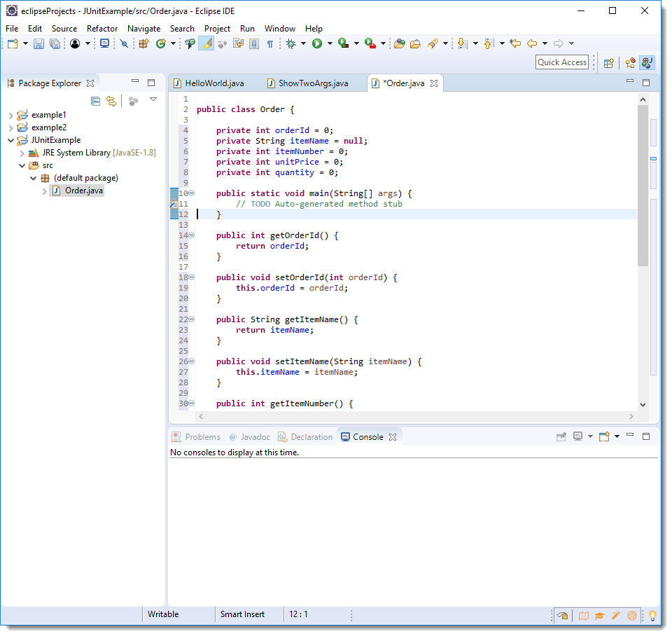Click the Coverage run icon
Viewport: 672px width, 636px height.
(x=343, y=43)
